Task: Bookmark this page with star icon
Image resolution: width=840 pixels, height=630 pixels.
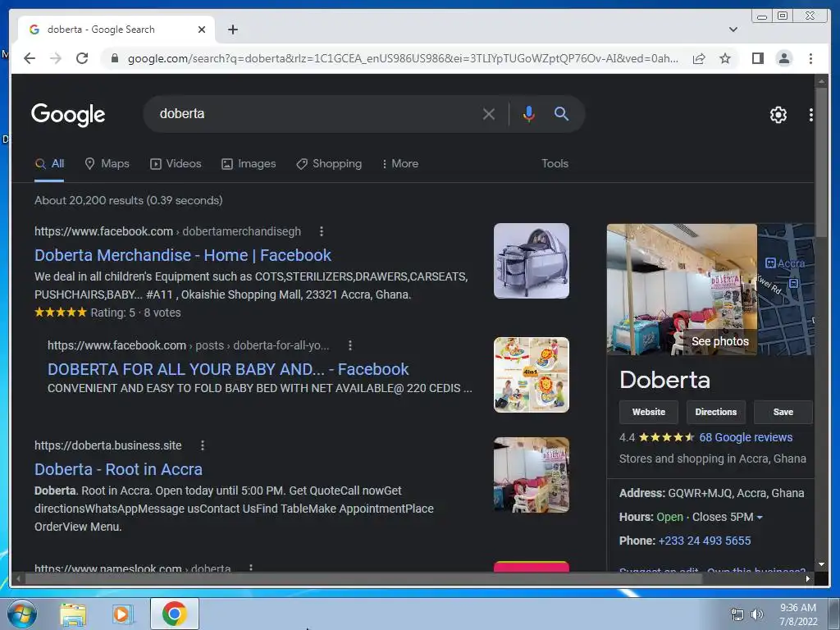Action: coord(725,58)
